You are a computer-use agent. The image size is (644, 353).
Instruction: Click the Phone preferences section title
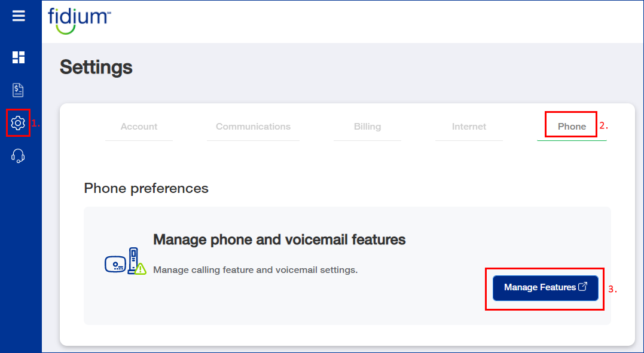click(x=146, y=188)
